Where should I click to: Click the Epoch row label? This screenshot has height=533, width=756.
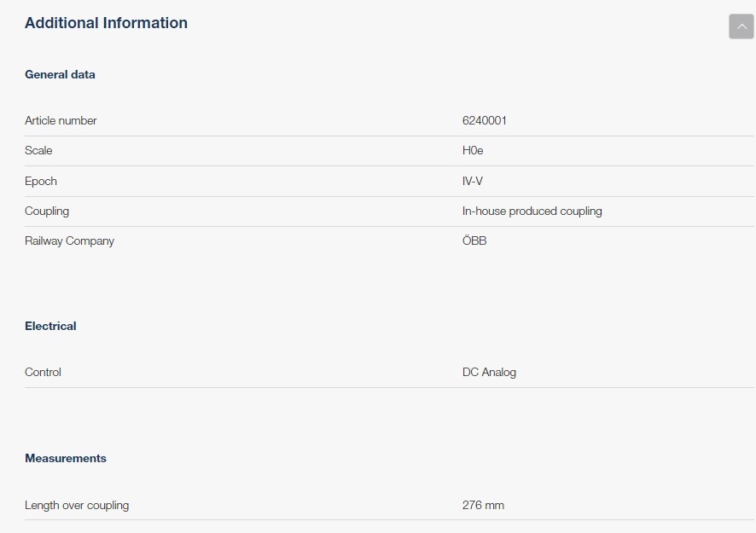pyautogui.click(x=41, y=182)
